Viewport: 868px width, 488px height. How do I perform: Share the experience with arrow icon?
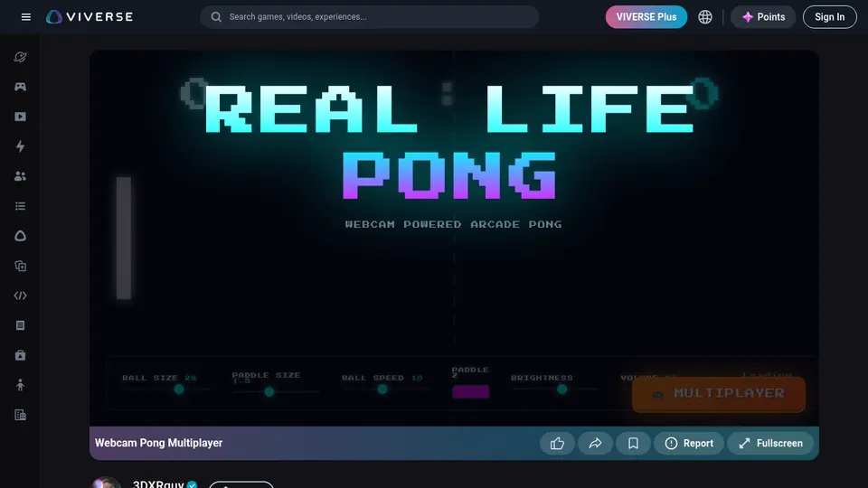tap(595, 443)
